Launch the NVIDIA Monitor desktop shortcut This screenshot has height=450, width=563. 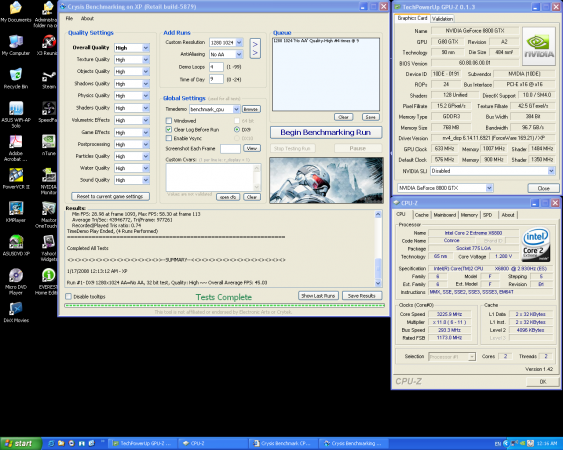click(48, 181)
